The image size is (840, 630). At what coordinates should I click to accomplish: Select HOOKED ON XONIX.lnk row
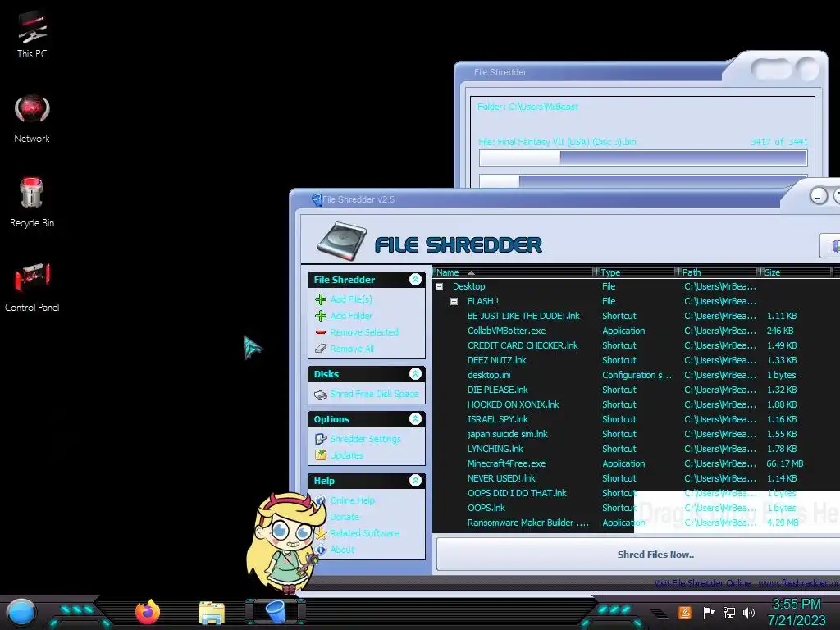click(637, 404)
